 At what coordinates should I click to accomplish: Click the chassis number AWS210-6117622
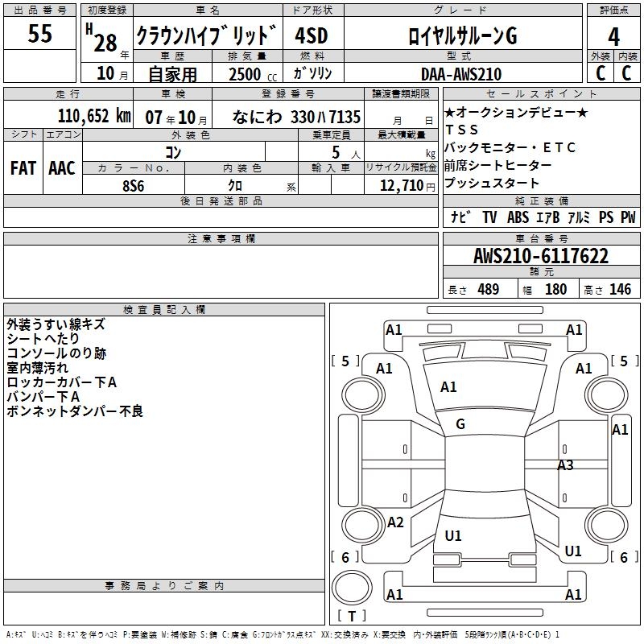(540, 257)
